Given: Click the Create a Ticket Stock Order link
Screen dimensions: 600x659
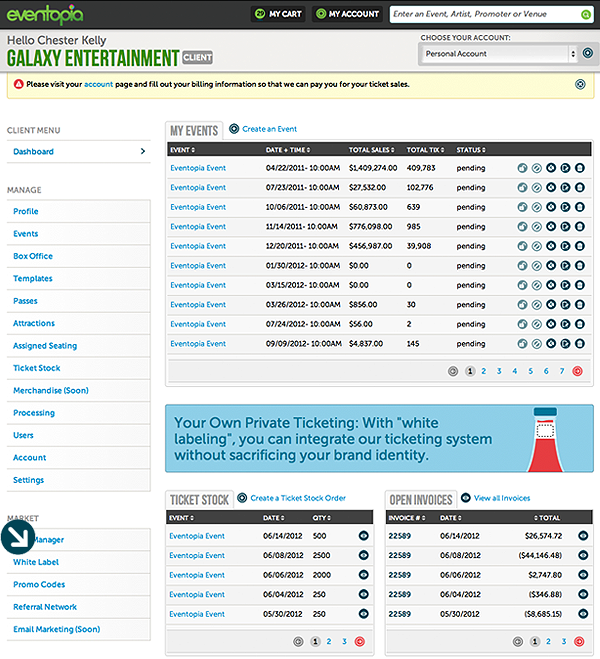Looking at the screenshot, I should coord(298,498).
